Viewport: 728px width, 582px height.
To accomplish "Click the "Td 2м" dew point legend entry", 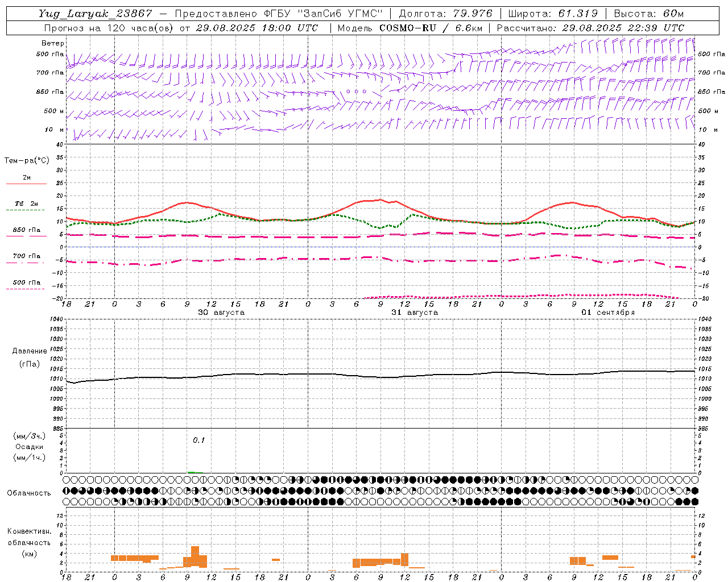I will point(26,203).
